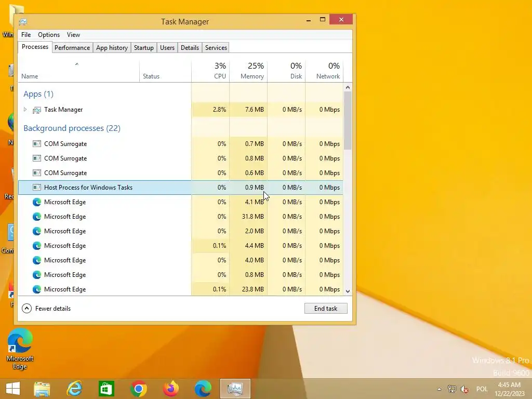Select the COM Surrogate row with 0.8 MB
This screenshot has height=399, width=532.
coord(180,158)
